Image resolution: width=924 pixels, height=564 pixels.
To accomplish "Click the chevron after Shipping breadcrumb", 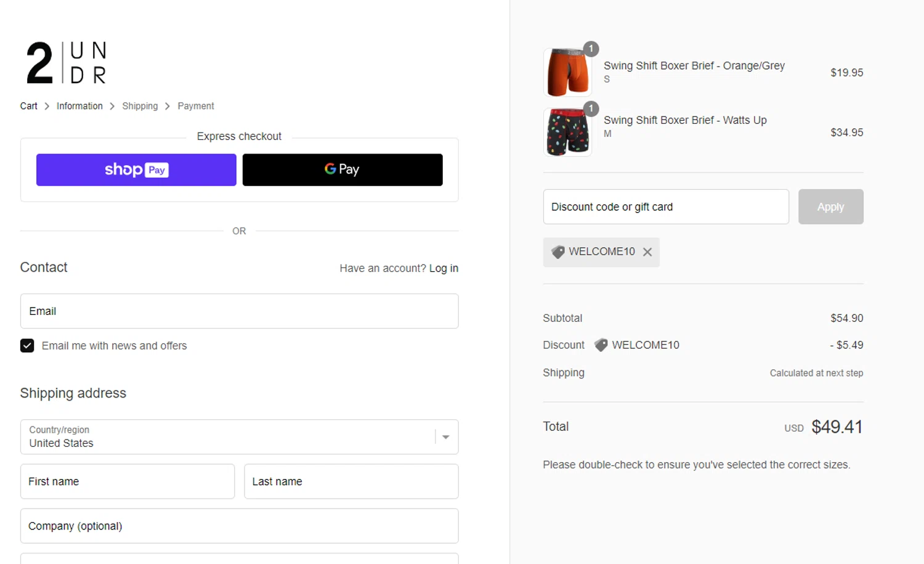I will pos(168,106).
